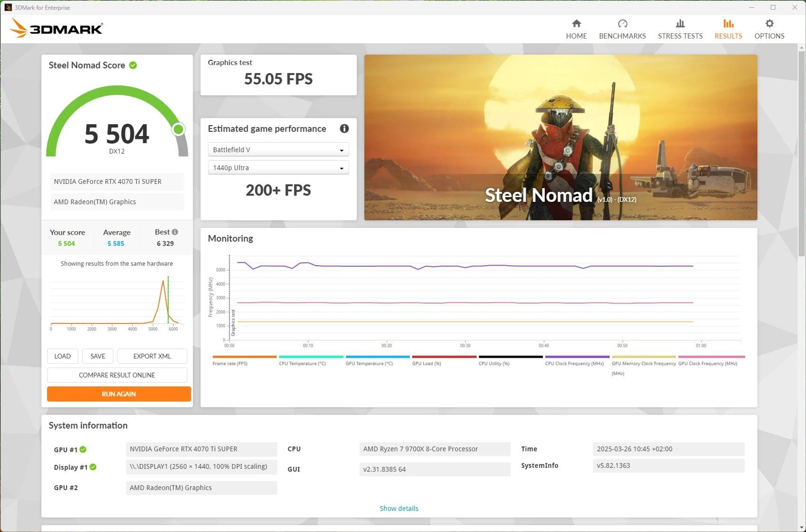Toggle the CPU Temperature legend swatch
The image size is (806, 532).
311,357
